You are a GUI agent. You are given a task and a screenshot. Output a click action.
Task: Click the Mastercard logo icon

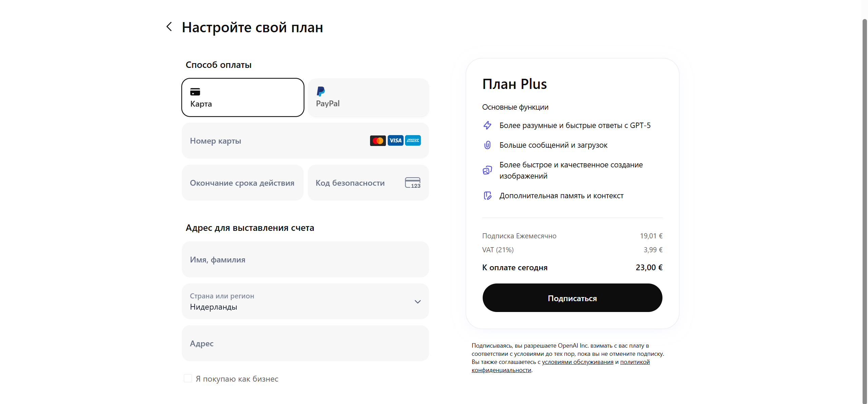[378, 141]
